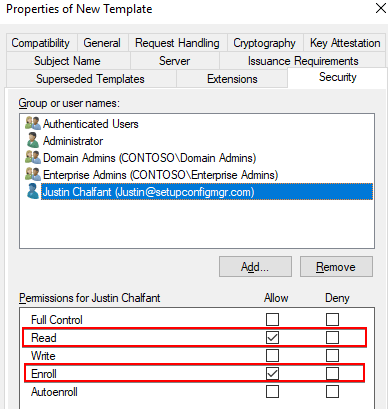The height and width of the screenshot is (409, 388).
Task: Select Domain Admins in the names list
Action: [x=149, y=158]
